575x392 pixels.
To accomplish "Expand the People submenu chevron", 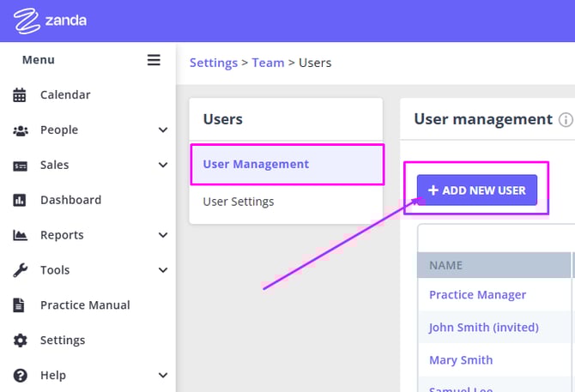I will (x=163, y=130).
